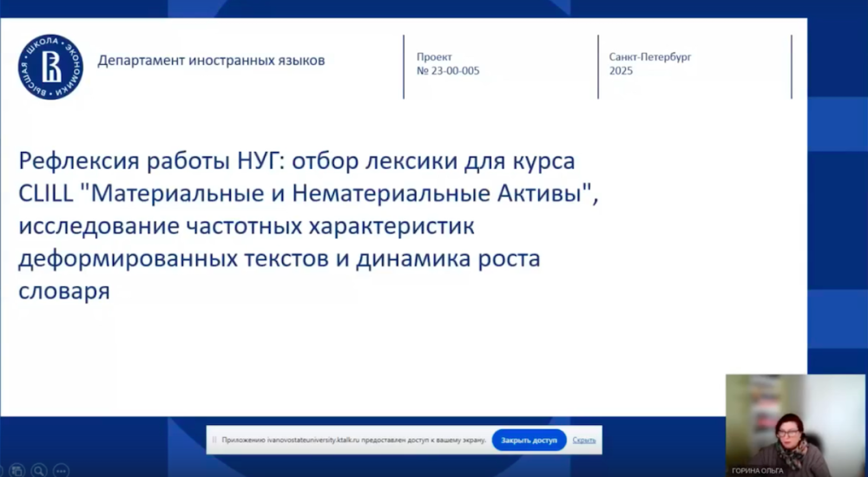Image resolution: width=868 pixels, height=477 pixels.
Task: Click the title line "деформированных текстов и динамика роста"
Action: click(279, 259)
